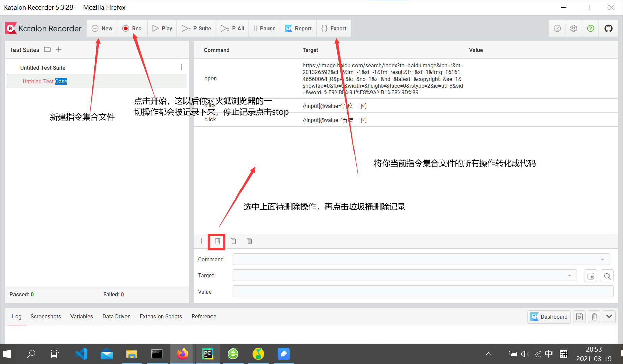Open settings gear icon
Screen dimensions: 623x364
574,28
